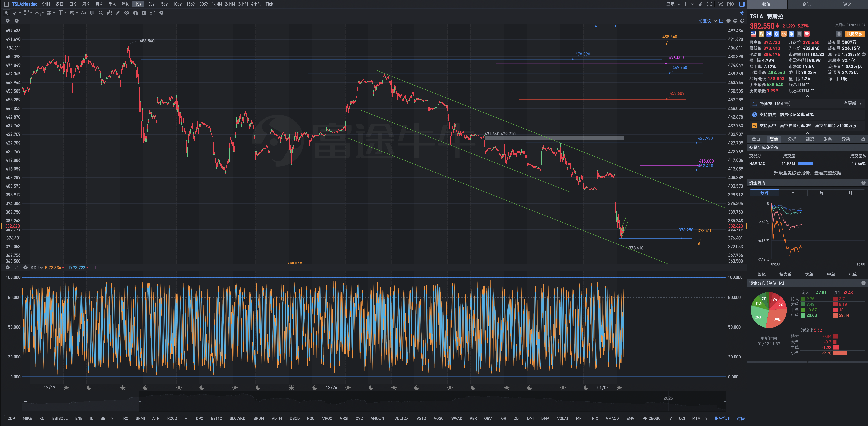This screenshot has height=426, width=868.
Task: Open the candlestick measure ruler tool
Action: (x=109, y=13)
